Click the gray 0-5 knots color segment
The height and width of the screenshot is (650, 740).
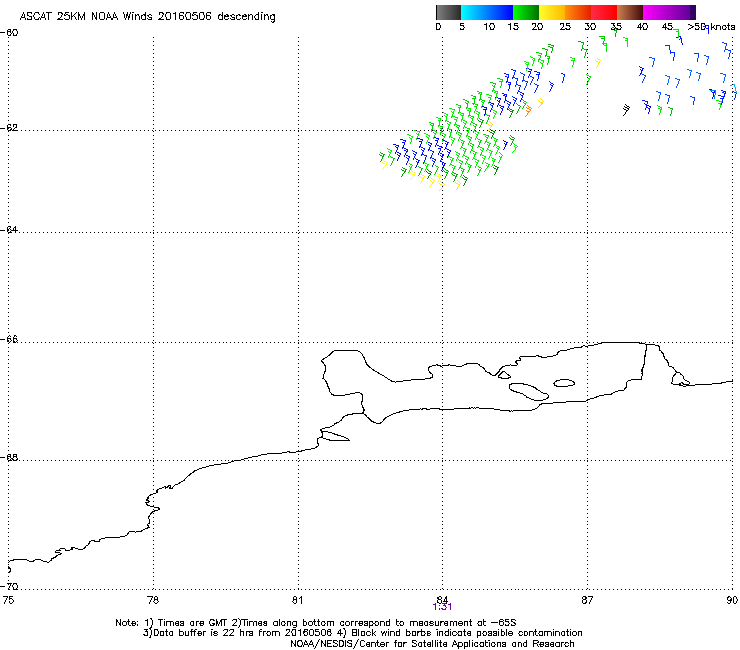click(448, 12)
